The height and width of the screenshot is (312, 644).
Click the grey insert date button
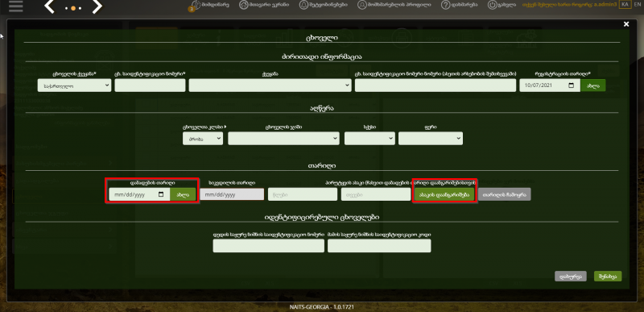[505, 194]
